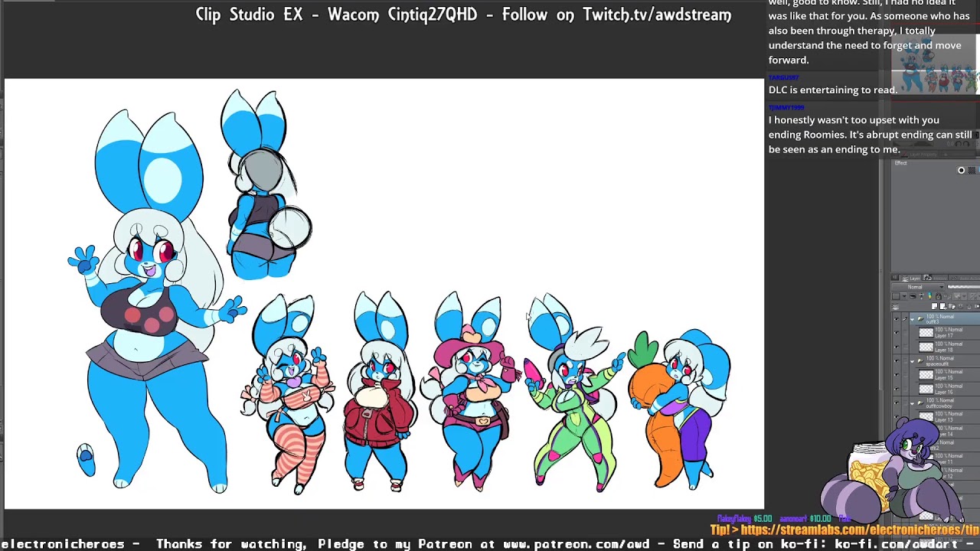This screenshot has width=980, height=551.
Task: Select the outfitcowboy folder row
Action: pos(944,403)
